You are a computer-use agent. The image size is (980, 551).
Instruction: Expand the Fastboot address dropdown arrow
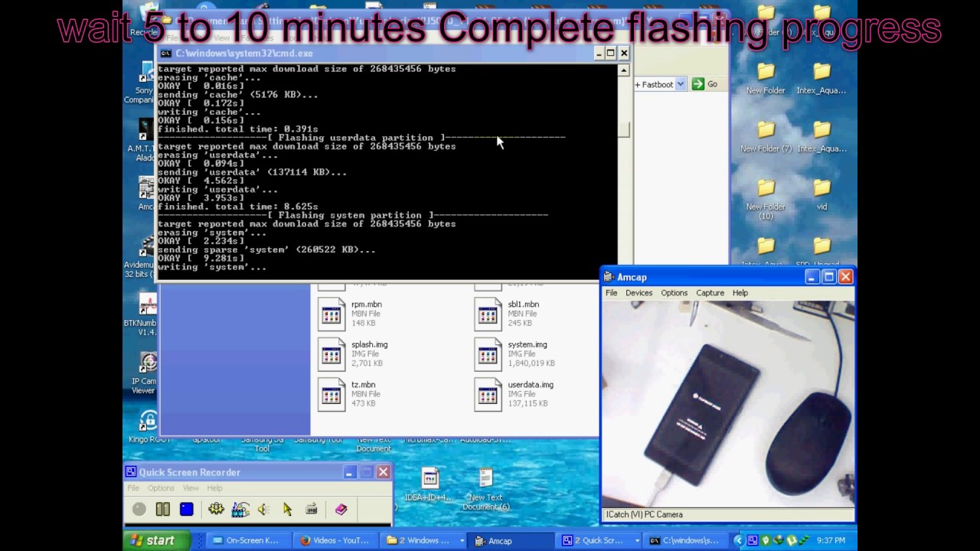click(681, 84)
